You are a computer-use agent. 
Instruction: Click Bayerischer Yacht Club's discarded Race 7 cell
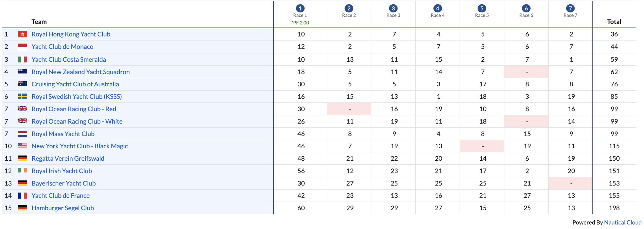click(570, 183)
